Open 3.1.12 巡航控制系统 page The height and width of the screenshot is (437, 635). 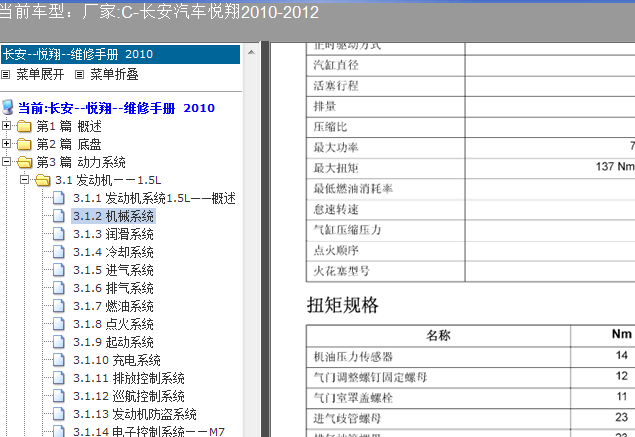tap(129, 396)
